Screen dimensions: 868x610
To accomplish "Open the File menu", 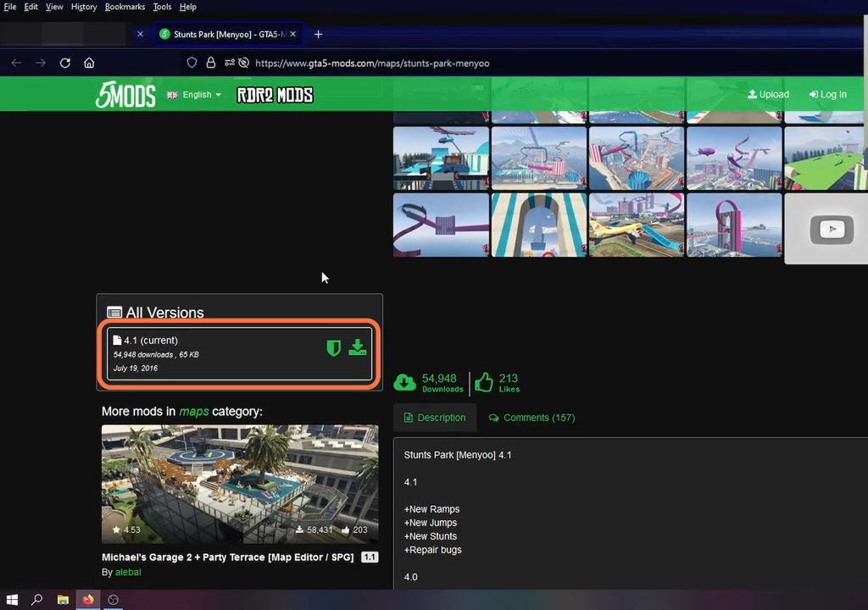I will (x=10, y=7).
